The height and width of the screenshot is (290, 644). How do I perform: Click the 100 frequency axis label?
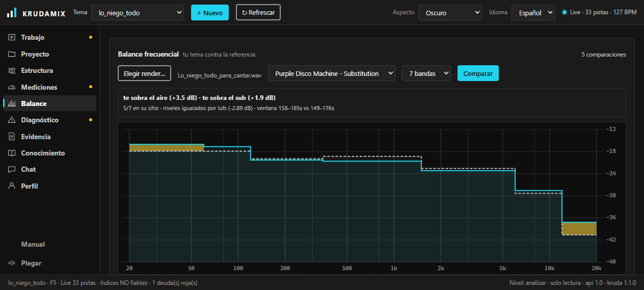[238, 268]
